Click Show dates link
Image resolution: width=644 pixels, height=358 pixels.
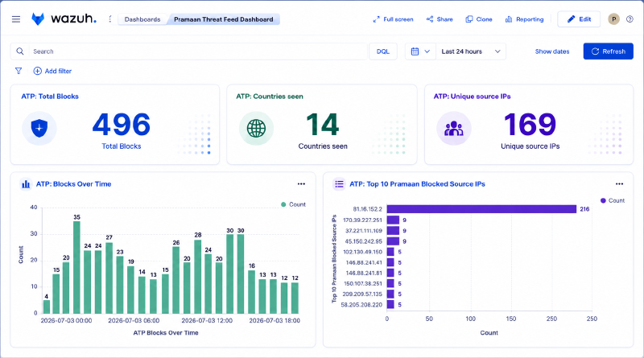[x=552, y=51]
